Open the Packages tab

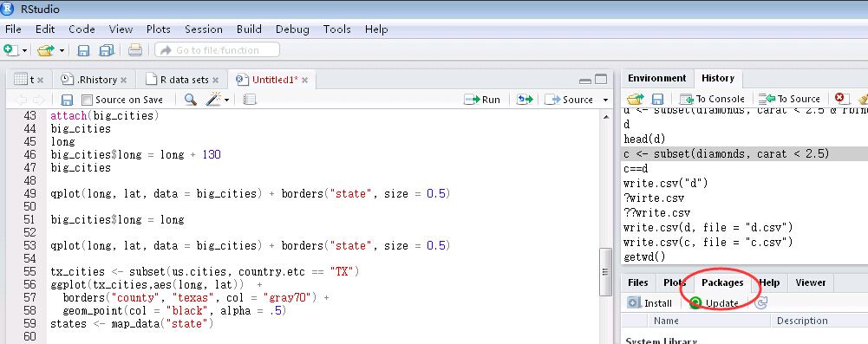pyautogui.click(x=722, y=282)
